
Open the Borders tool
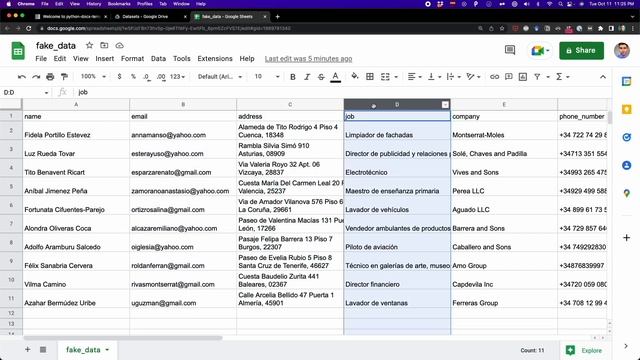370,77
